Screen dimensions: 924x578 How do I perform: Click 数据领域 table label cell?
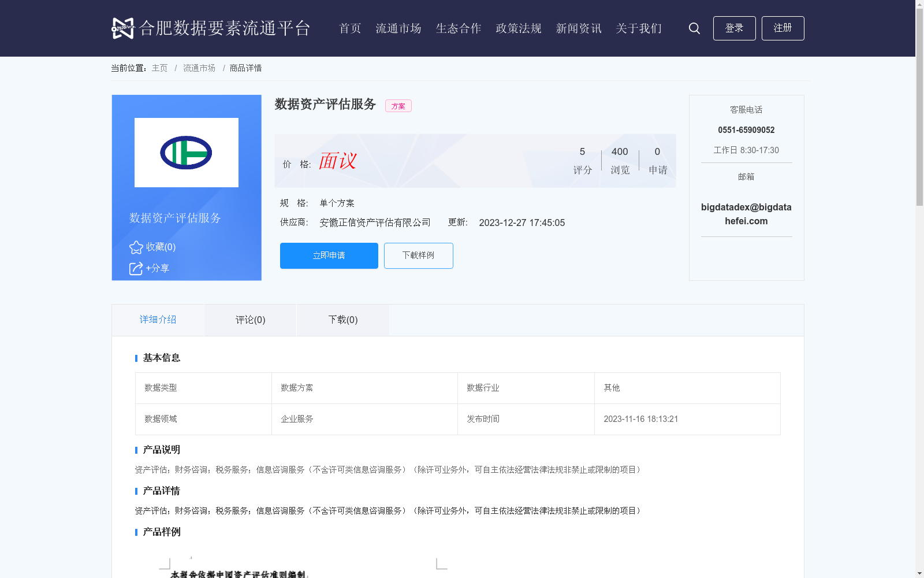tap(203, 419)
